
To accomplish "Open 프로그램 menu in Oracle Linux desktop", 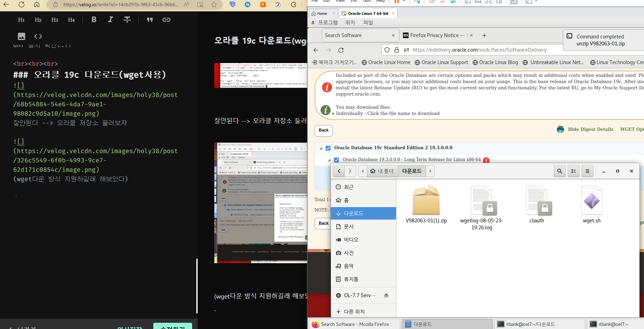I will tap(328, 23).
